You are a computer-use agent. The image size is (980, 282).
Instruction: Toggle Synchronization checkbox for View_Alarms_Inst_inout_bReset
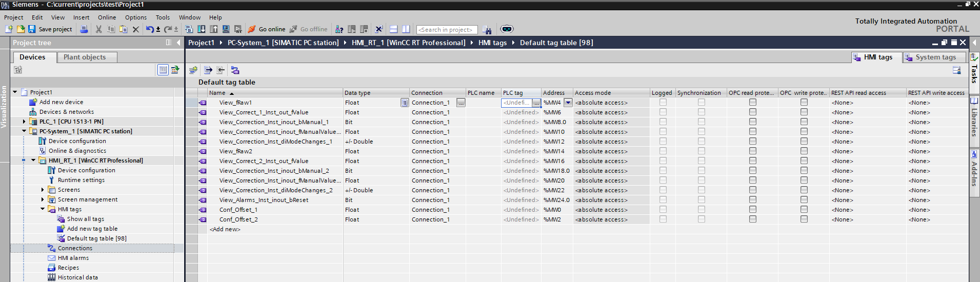click(x=702, y=200)
